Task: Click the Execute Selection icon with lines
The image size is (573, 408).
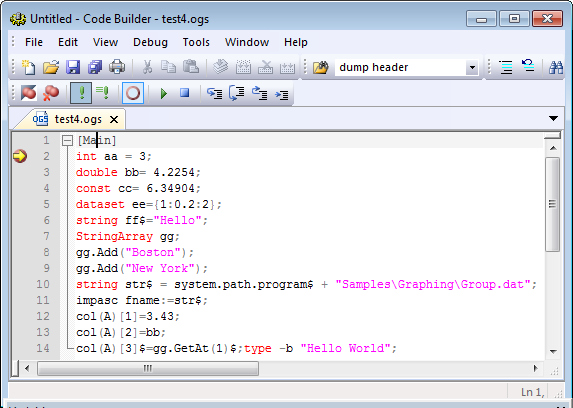Action: (x=102, y=93)
